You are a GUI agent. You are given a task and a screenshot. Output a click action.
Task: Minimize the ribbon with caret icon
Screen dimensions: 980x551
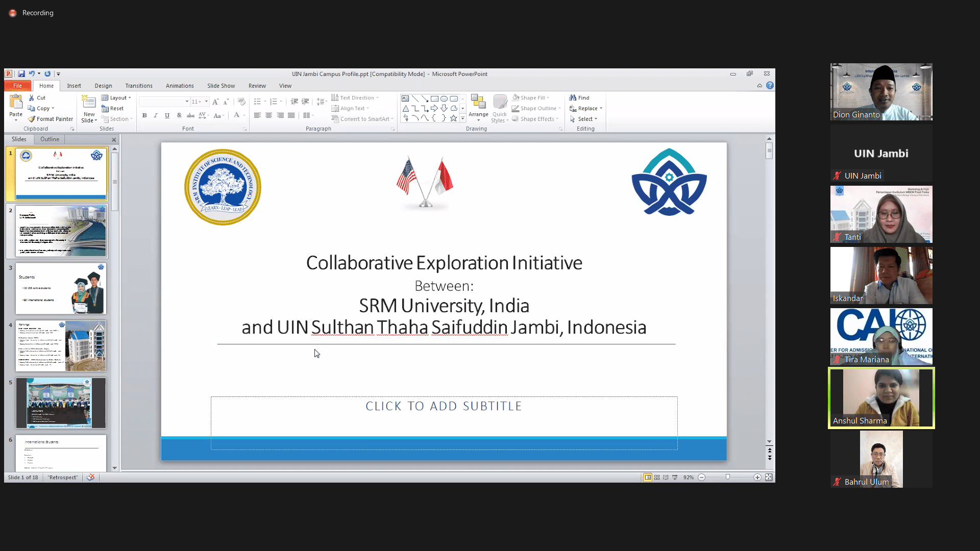[759, 86]
